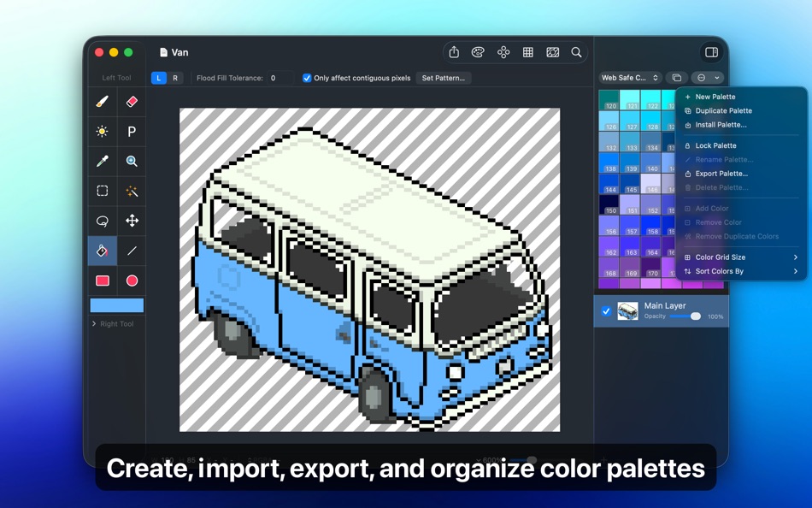Select the Magic Wand tool
Screen dimensions: 812x508
pyautogui.click(x=132, y=191)
